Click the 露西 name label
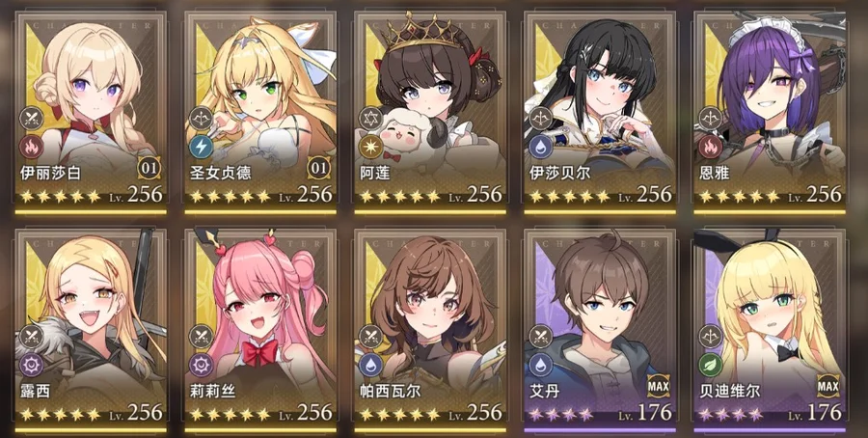 (35, 391)
